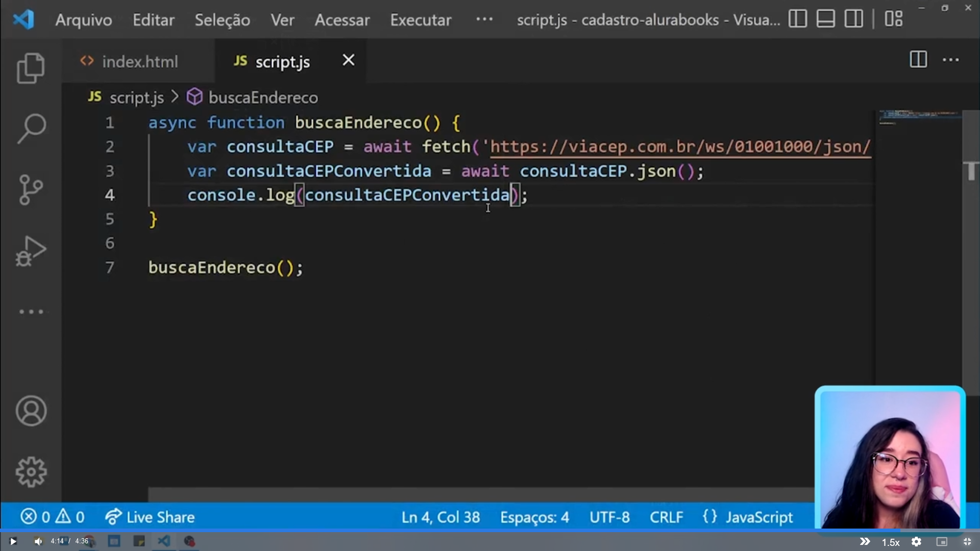Select UTF-8 encoding in status bar

coord(608,517)
